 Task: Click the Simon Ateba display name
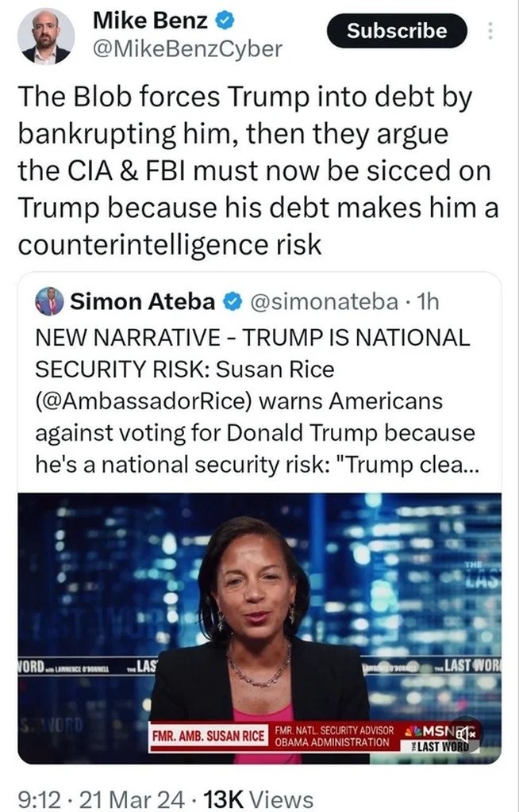pos(143,302)
